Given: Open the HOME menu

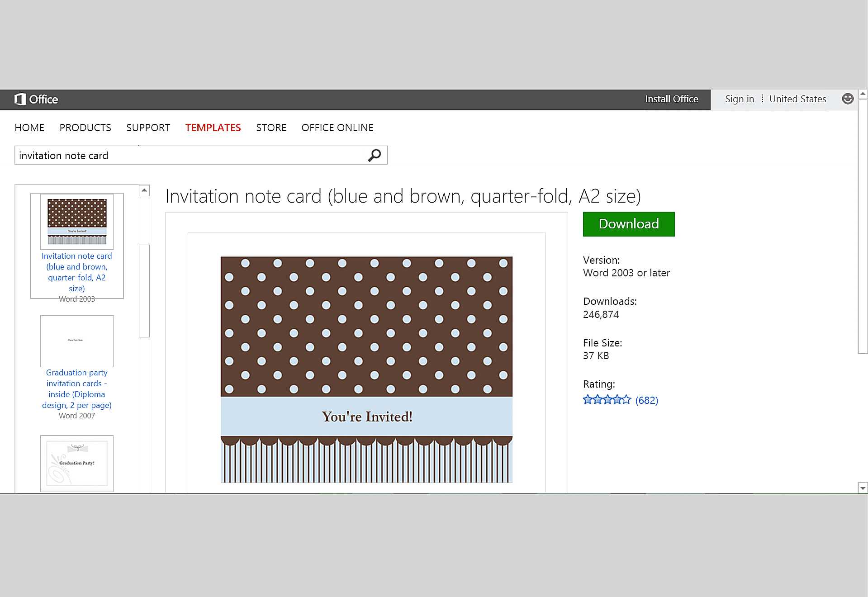Looking at the screenshot, I should pyautogui.click(x=29, y=128).
